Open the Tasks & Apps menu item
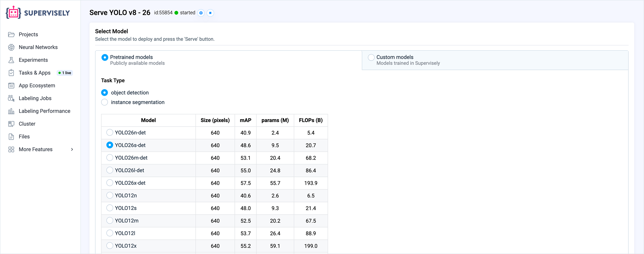Screen dimensions: 644x254 34,73
